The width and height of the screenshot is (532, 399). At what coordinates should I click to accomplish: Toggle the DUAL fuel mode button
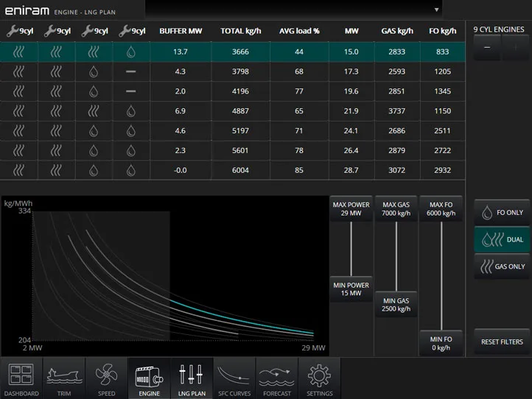(x=502, y=240)
